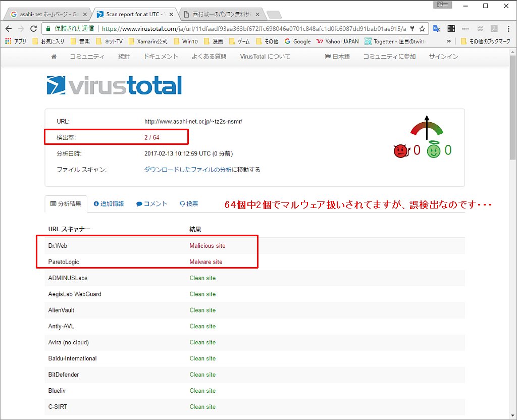Open よくある質問 in the navbar
This screenshot has height=420, width=517.
click(209, 57)
